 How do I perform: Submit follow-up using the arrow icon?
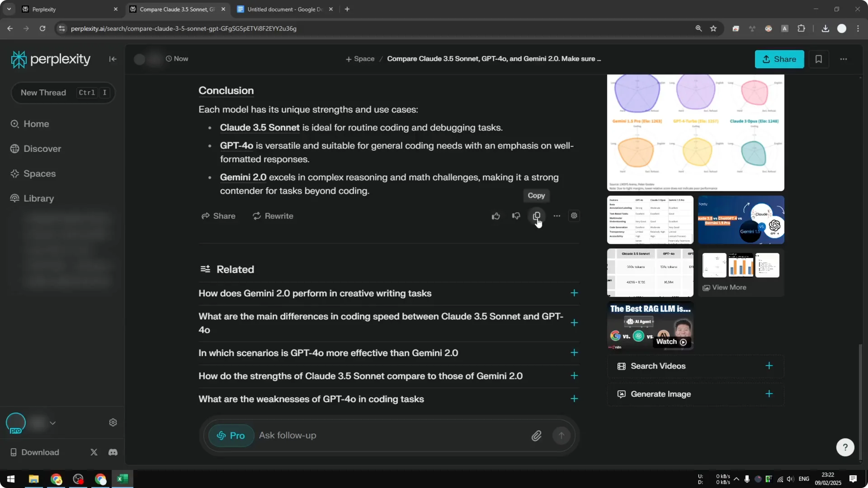pyautogui.click(x=561, y=435)
